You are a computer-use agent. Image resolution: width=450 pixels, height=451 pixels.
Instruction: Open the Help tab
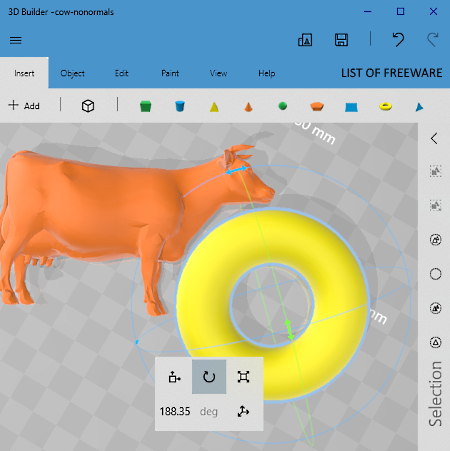tap(267, 73)
